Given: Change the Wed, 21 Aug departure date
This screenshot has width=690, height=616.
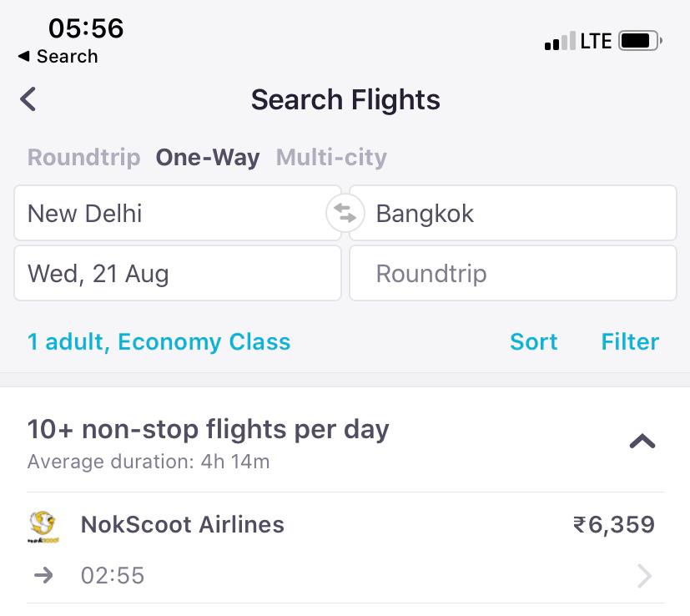Looking at the screenshot, I should [178, 274].
